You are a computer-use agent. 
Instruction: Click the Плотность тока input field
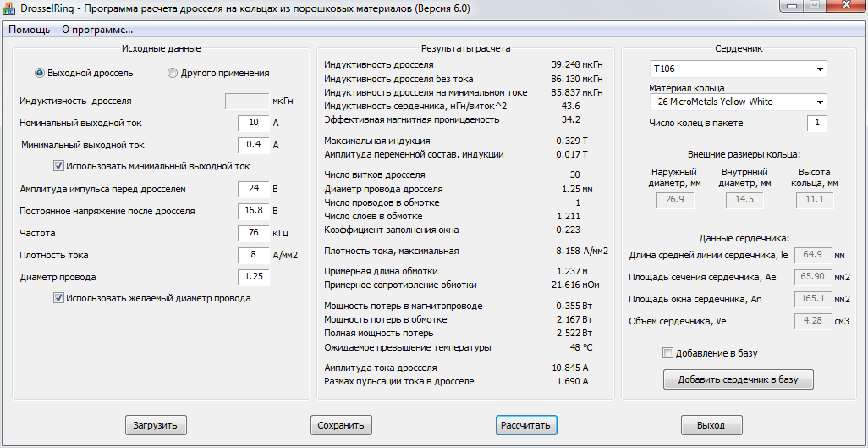[x=254, y=255]
